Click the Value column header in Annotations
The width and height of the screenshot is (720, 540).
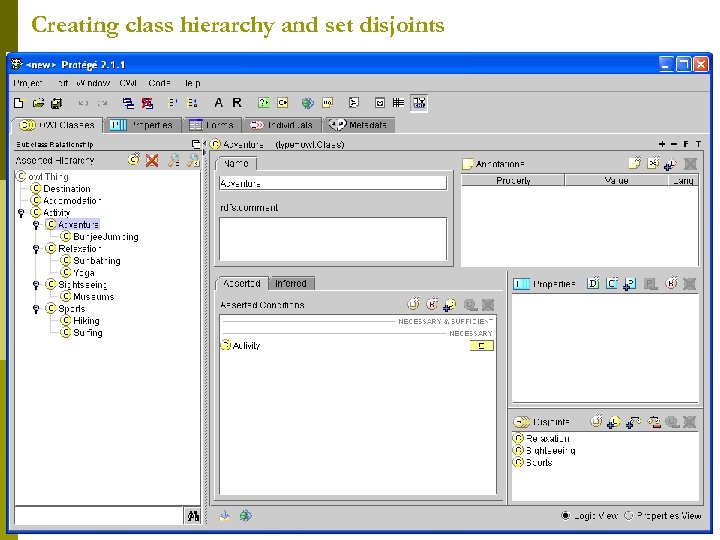[x=616, y=180]
